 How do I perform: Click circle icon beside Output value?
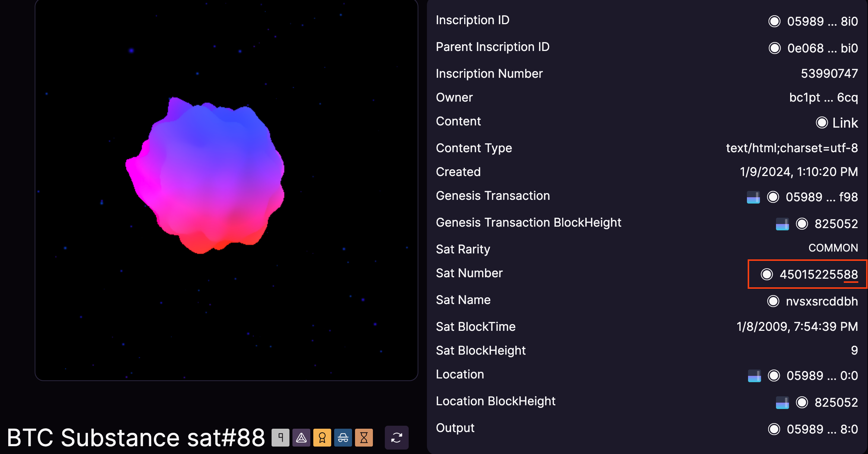tap(774, 429)
